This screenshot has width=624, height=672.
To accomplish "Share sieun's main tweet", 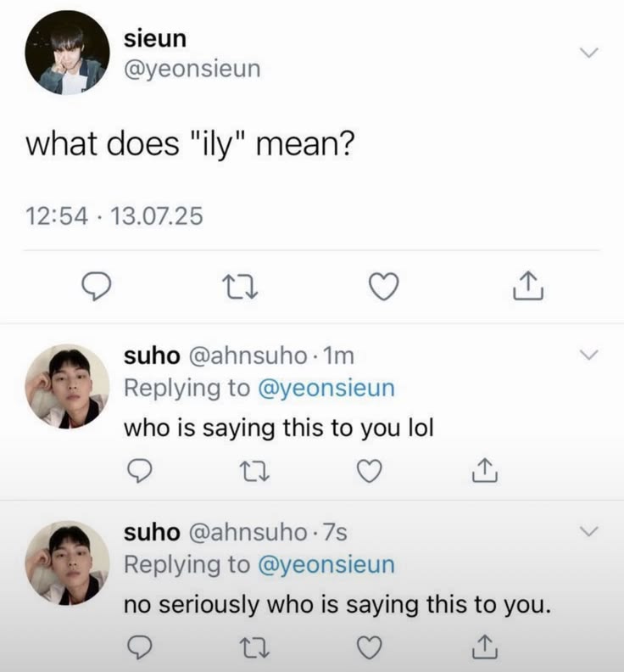I will pyautogui.click(x=528, y=285).
